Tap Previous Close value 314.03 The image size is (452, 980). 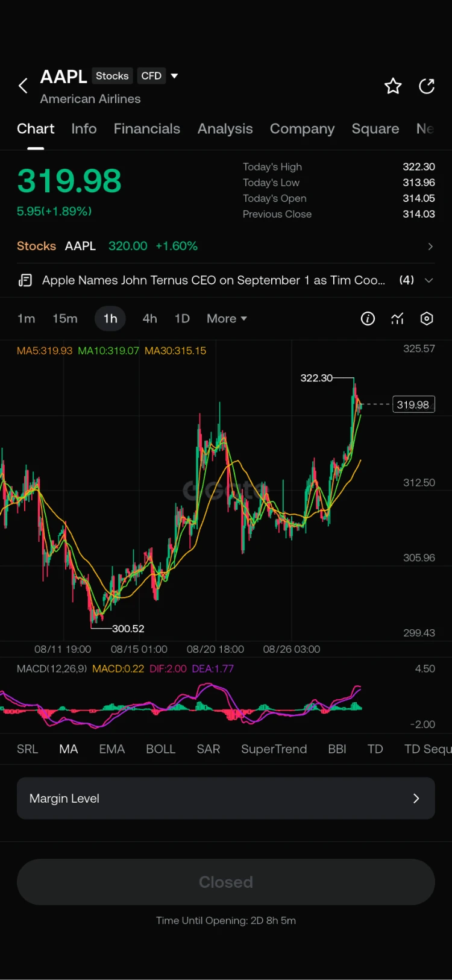pyautogui.click(x=419, y=214)
